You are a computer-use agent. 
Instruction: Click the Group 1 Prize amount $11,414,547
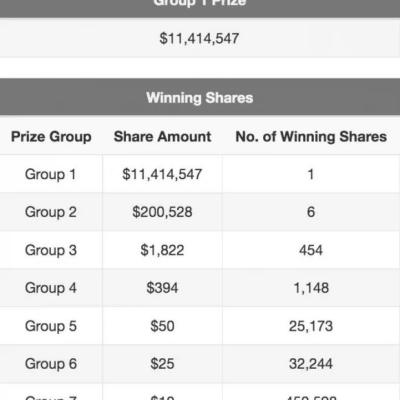199,38
